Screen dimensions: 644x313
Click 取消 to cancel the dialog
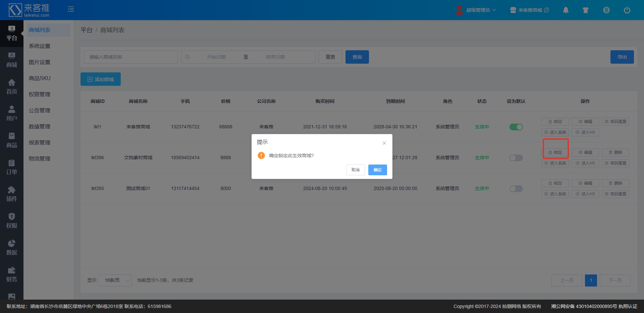(x=355, y=170)
